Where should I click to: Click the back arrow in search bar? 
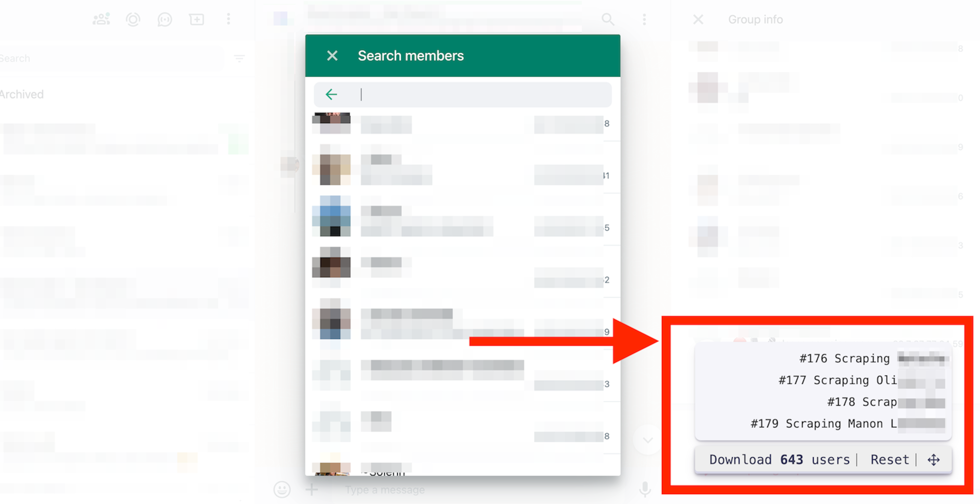(x=331, y=95)
